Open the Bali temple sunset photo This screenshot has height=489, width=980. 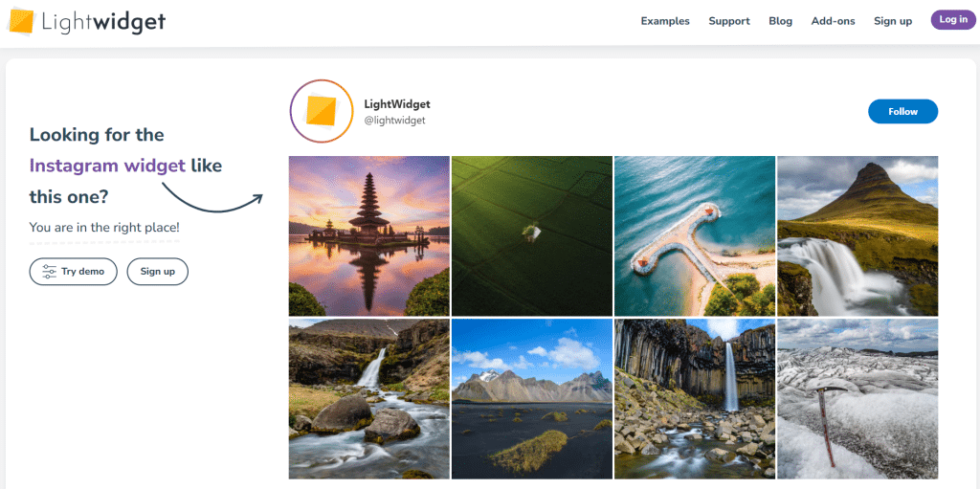click(368, 235)
